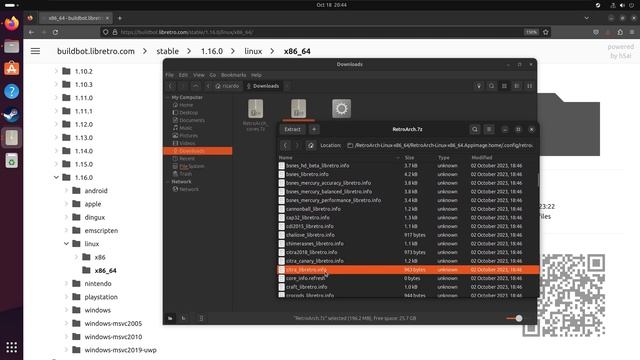
Task: Go to the linux breadcrumb link
Action: pos(253,51)
